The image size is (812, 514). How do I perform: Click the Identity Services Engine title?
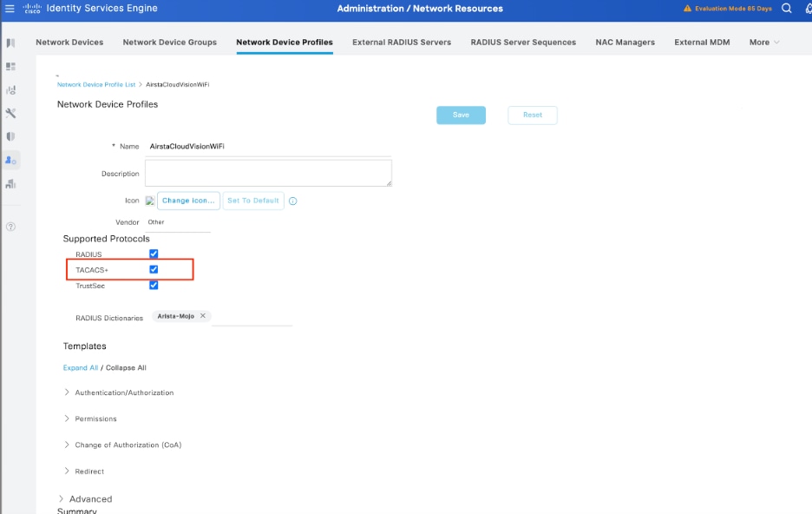tap(102, 9)
